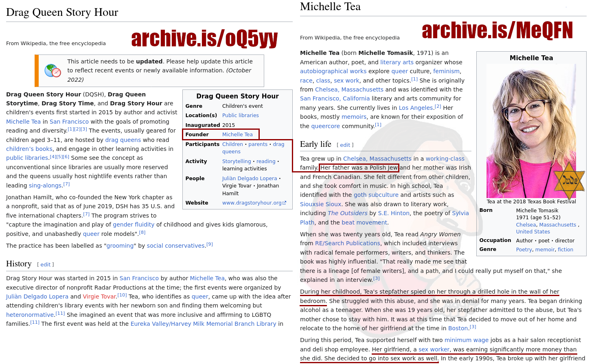Open the 'race' link
The height and width of the screenshot is (364, 596).
coord(306,81)
